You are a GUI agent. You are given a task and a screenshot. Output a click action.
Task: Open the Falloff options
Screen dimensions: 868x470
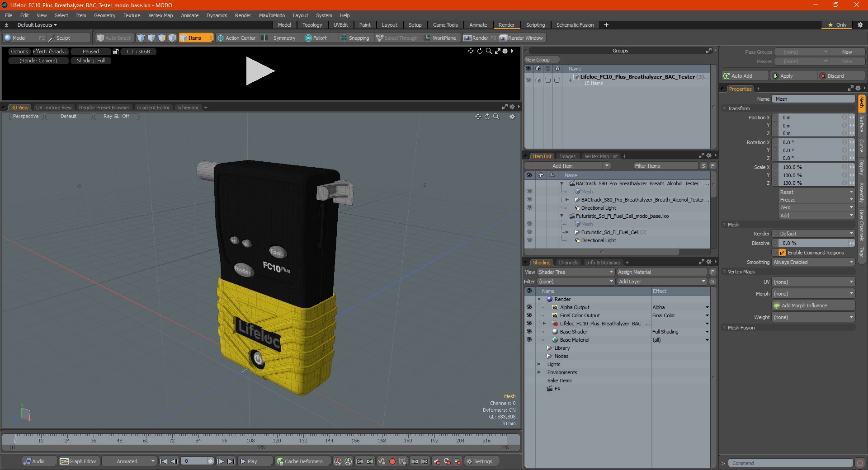(x=316, y=38)
